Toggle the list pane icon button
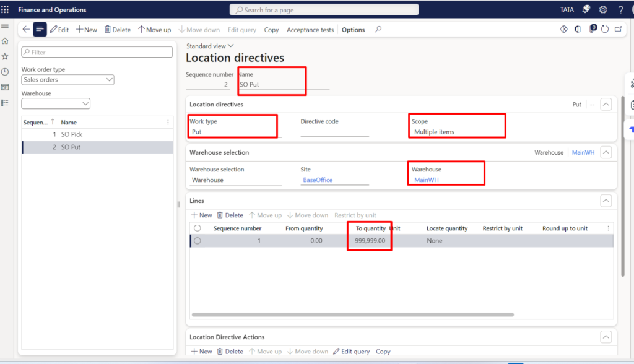 pyautogui.click(x=40, y=30)
